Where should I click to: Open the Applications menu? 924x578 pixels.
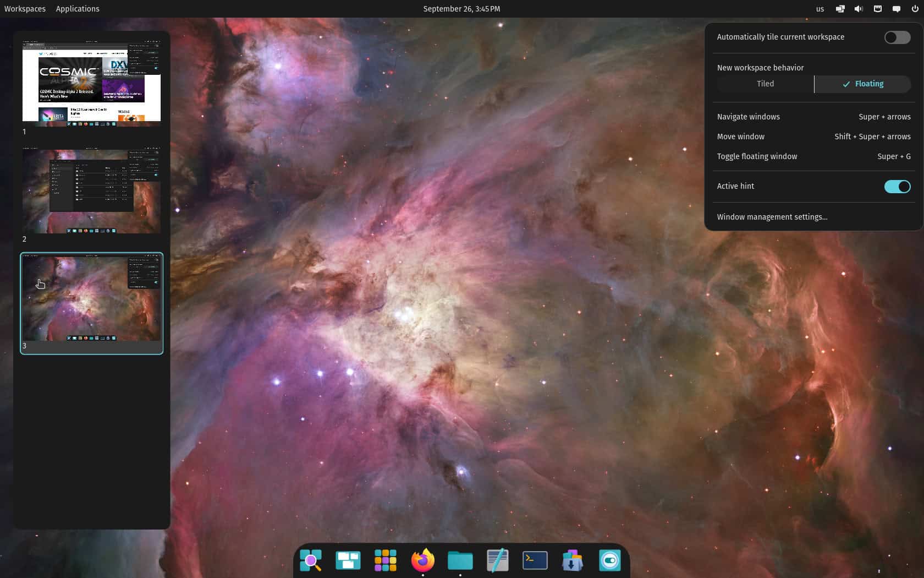pos(77,9)
